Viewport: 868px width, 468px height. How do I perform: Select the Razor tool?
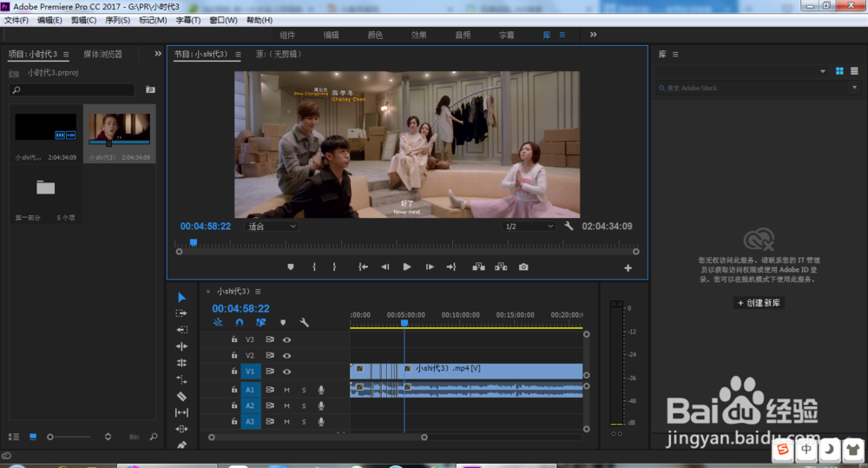[x=181, y=396]
